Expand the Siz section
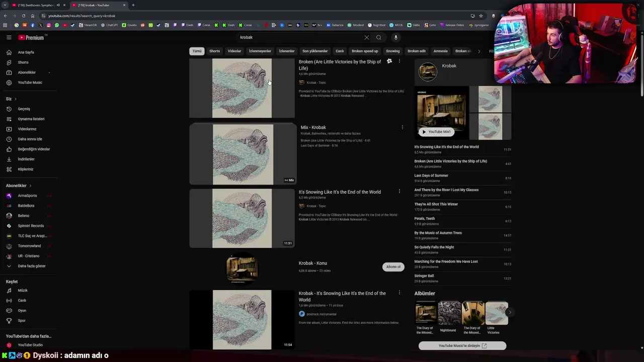The width and height of the screenshot is (644, 362). (11, 99)
